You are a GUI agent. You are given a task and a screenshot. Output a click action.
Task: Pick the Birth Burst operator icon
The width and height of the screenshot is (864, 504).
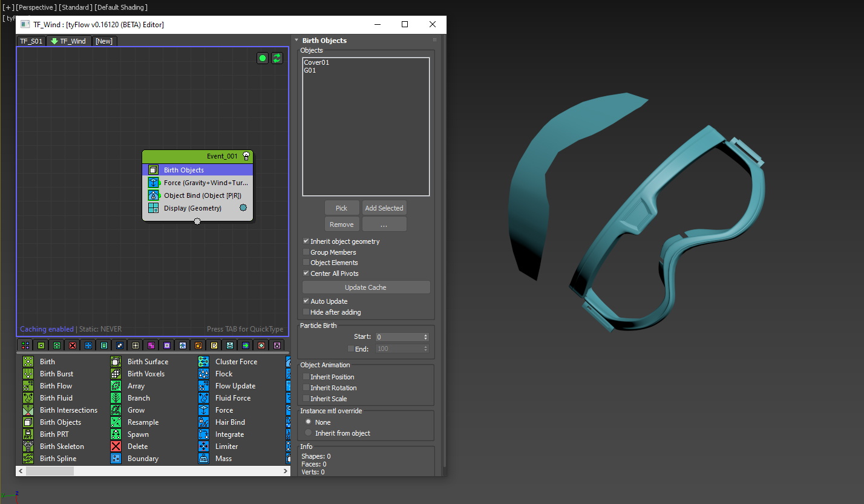(x=28, y=373)
